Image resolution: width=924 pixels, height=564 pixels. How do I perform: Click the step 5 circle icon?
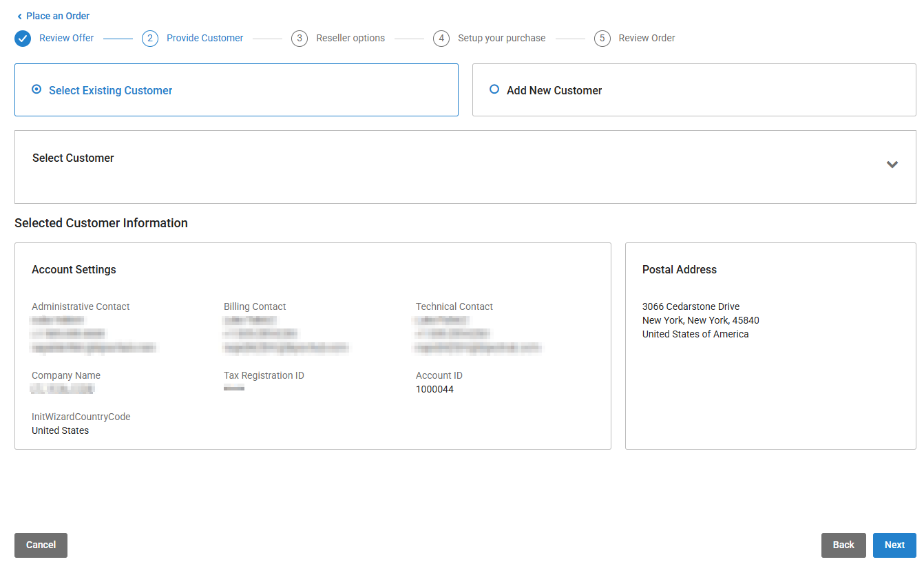(602, 39)
